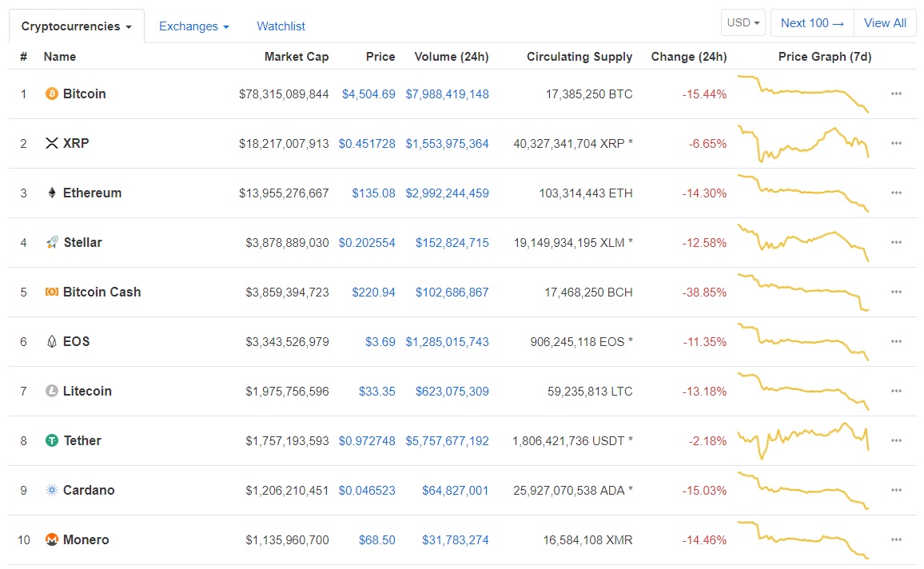Click the Ethereum diamond logo icon
Screen dimensions: 924x569
click(x=52, y=193)
